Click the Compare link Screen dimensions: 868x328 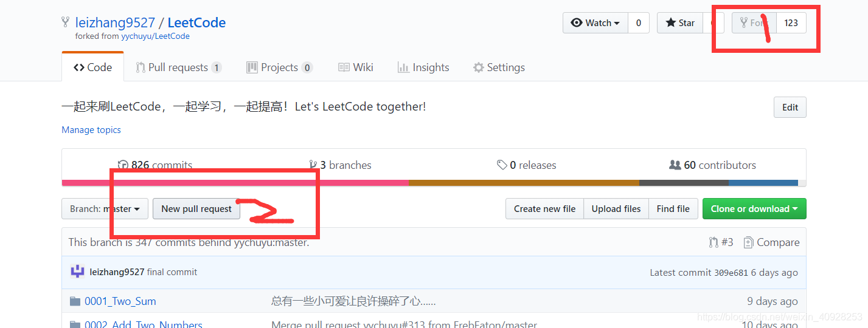click(x=771, y=242)
